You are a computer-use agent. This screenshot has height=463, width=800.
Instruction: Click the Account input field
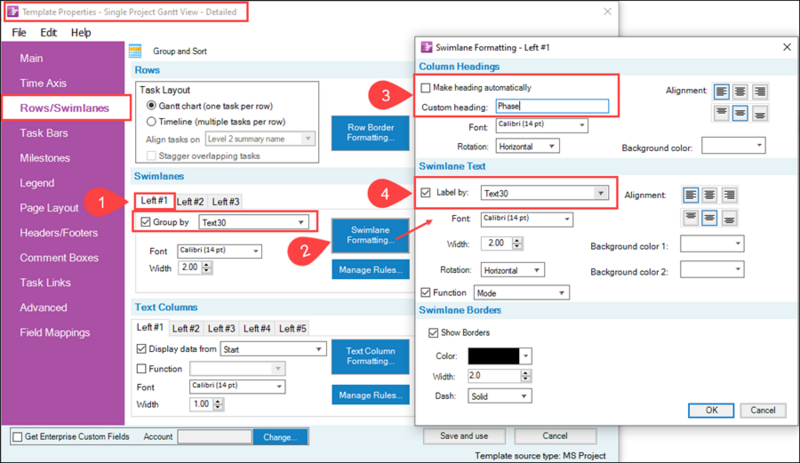click(x=215, y=437)
